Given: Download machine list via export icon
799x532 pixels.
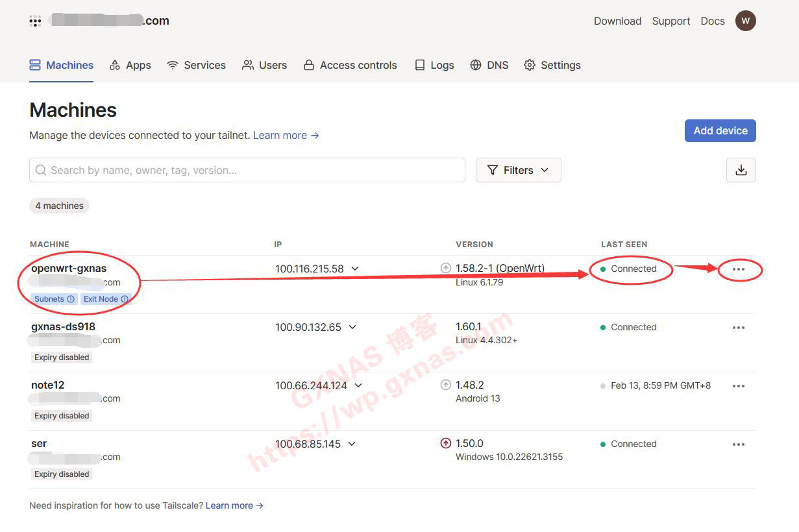Looking at the screenshot, I should (x=741, y=170).
